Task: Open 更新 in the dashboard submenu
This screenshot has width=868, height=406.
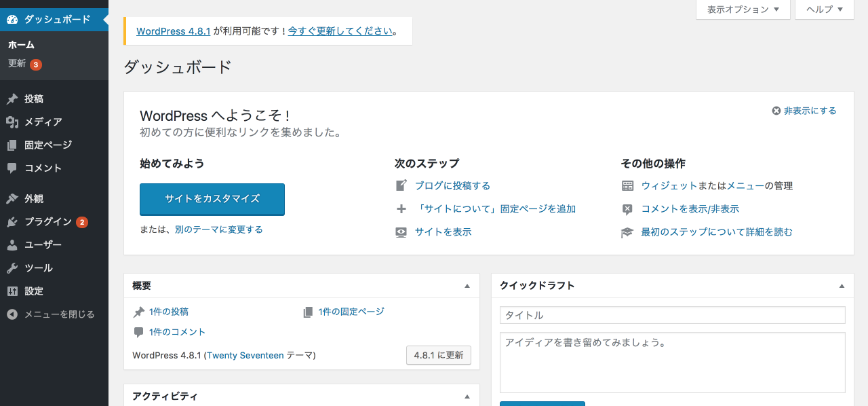Action: point(17,64)
